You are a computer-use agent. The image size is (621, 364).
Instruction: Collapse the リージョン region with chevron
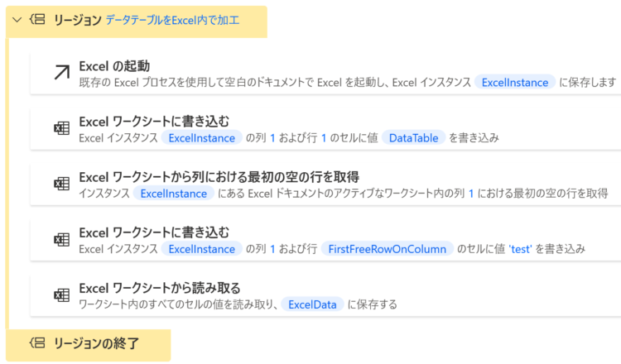coord(17,20)
